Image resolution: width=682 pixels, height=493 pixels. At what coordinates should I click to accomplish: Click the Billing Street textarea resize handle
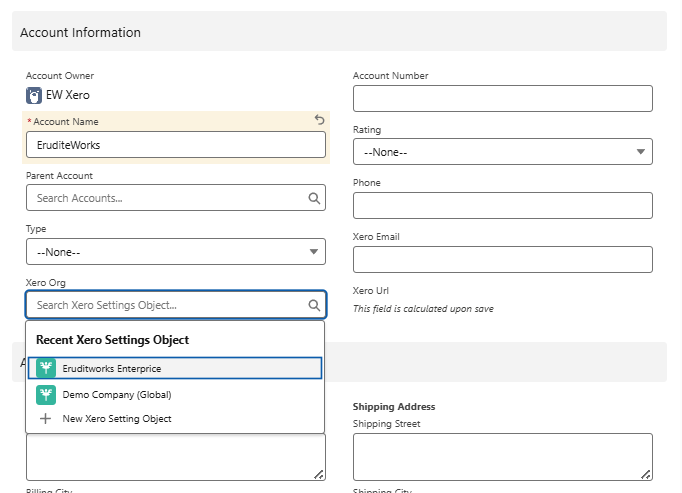pyautogui.click(x=319, y=474)
